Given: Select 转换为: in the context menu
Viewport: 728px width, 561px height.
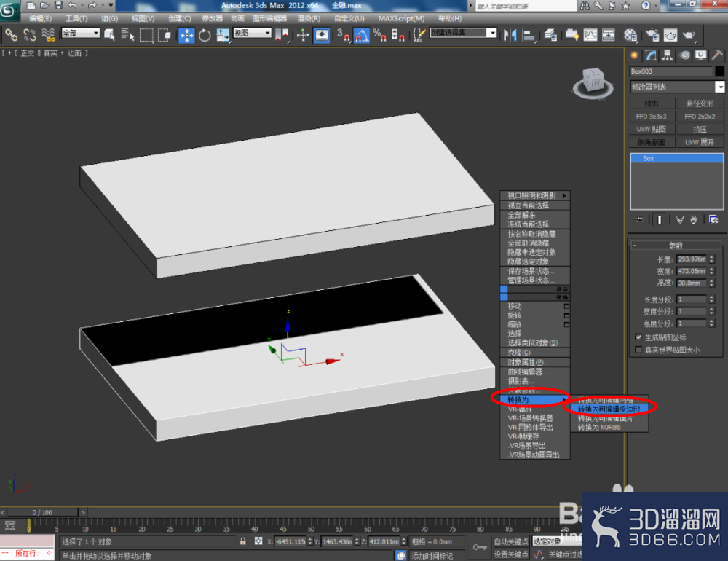Looking at the screenshot, I should click(535, 400).
